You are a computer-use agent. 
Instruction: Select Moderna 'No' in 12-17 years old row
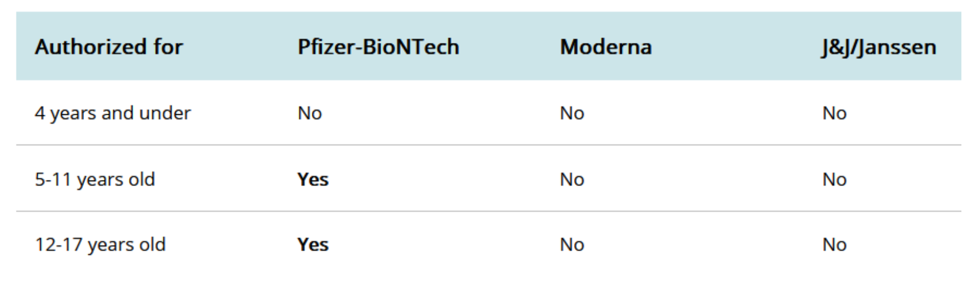[x=572, y=245]
